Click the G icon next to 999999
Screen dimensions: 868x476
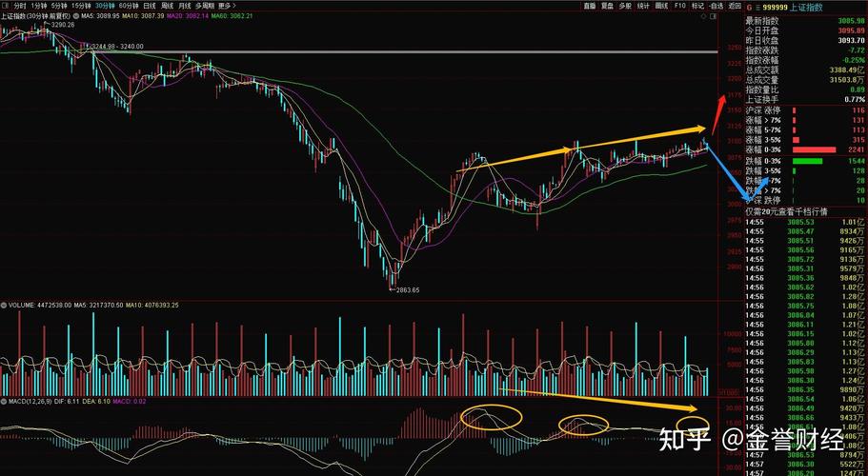point(749,6)
